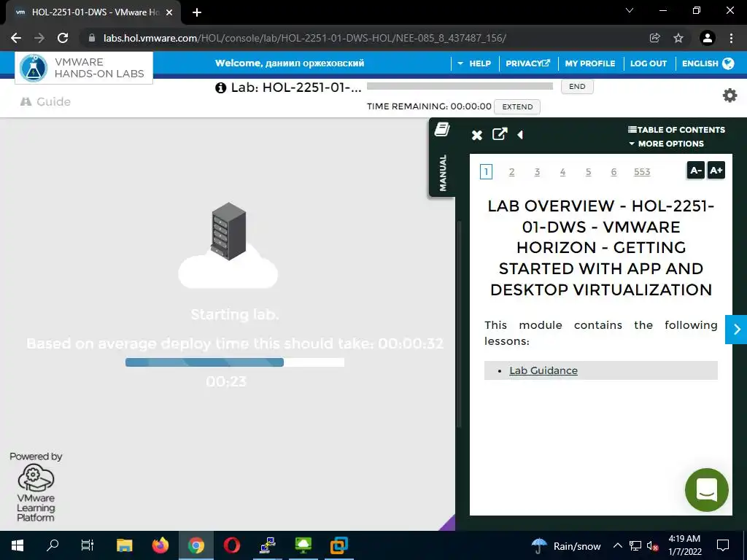747x560 pixels.
Task: Open the lab settings gear icon
Action: click(729, 96)
